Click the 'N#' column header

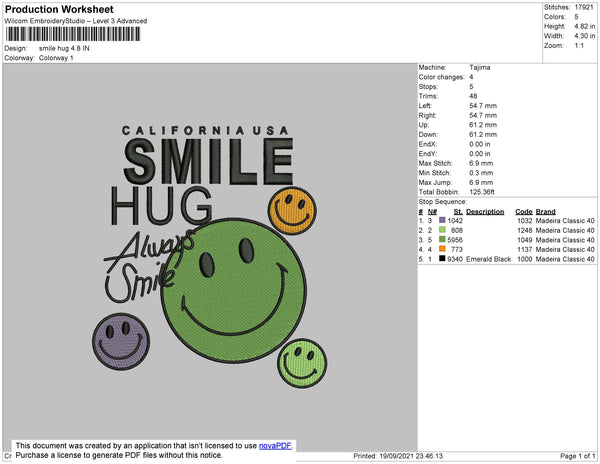tap(432, 212)
